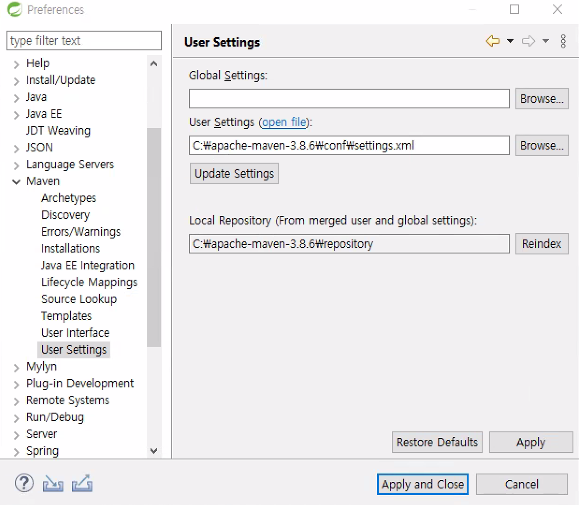
Task: Maximize the Preferences window
Action: tap(514, 9)
